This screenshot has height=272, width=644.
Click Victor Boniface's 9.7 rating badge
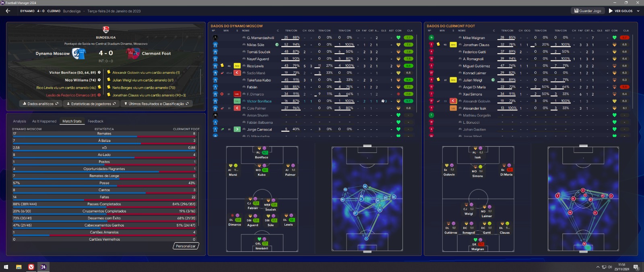point(409,101)
